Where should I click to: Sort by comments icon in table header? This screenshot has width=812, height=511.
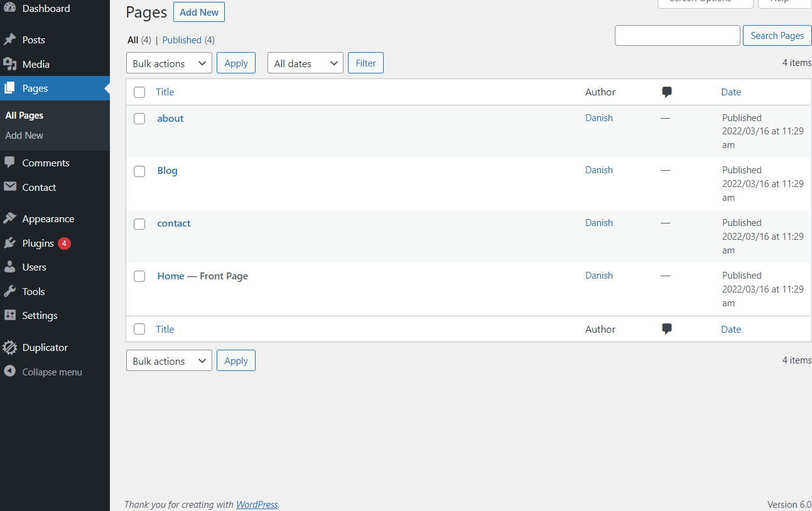[x=667, y=92]
